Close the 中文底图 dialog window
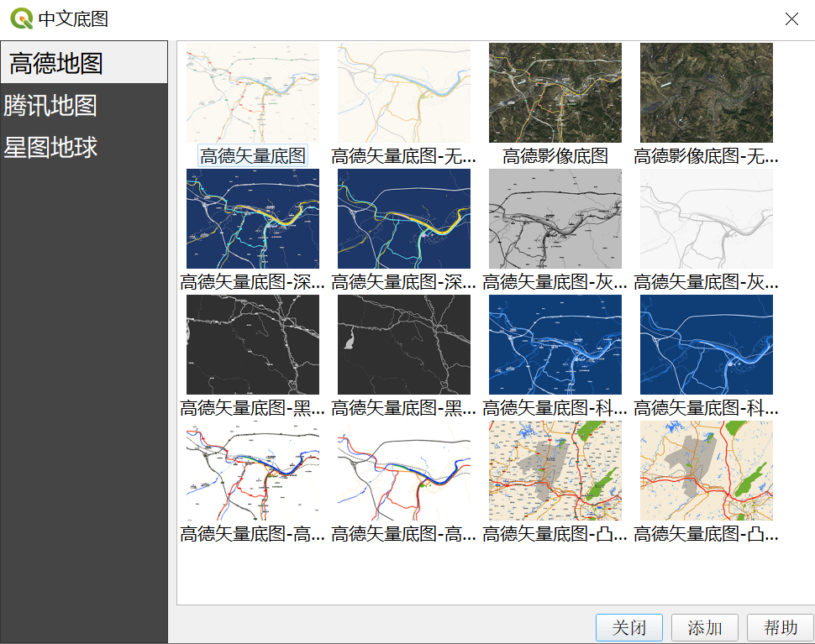 (x=791, y=19)
